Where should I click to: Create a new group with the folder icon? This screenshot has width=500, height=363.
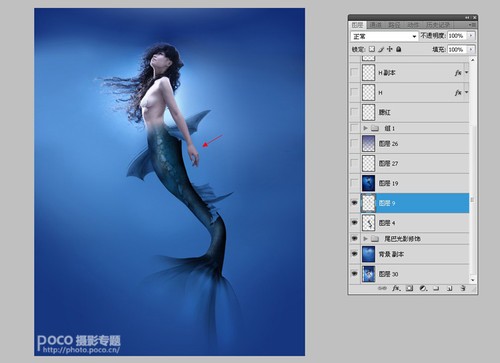pos(436,288)
